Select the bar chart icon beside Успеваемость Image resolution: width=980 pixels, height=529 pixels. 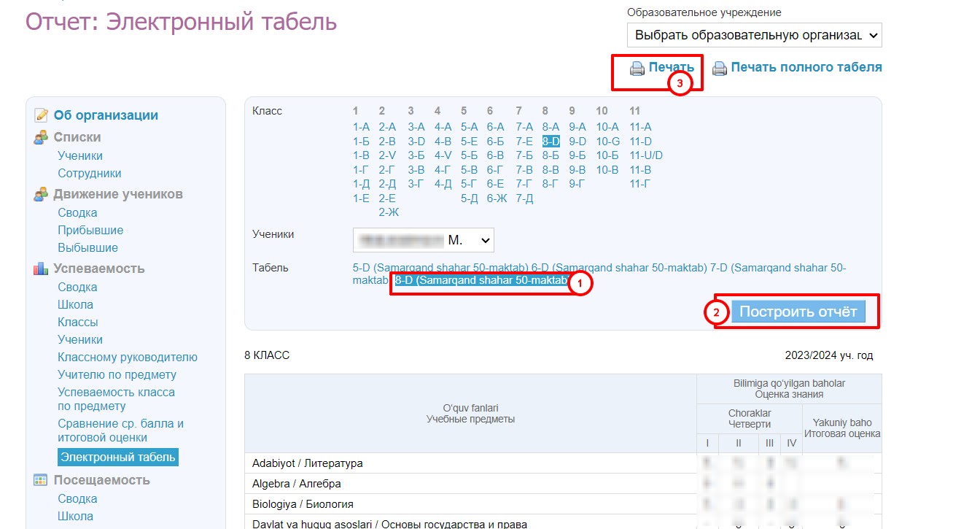(x=42, y=269)
